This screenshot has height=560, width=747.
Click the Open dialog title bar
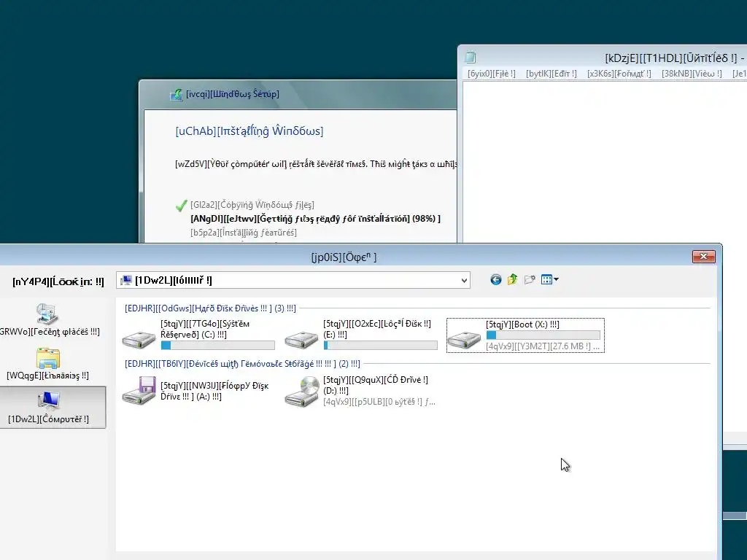click(x=344, y=257)
